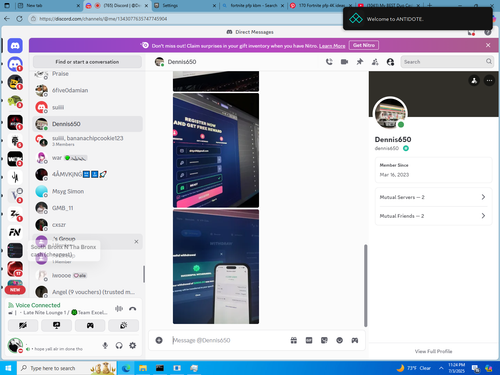
Task: Turn on camera in voice panel
Action: point(23,325)
